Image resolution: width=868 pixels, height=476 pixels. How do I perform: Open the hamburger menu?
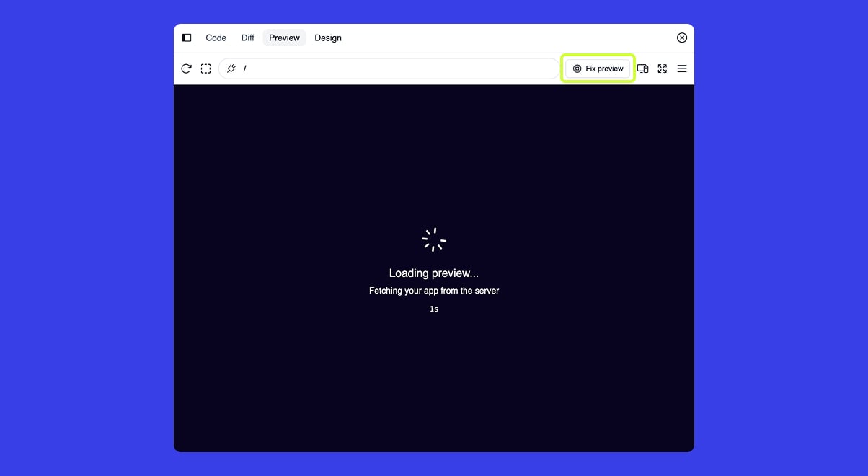[x=682, y=69]
